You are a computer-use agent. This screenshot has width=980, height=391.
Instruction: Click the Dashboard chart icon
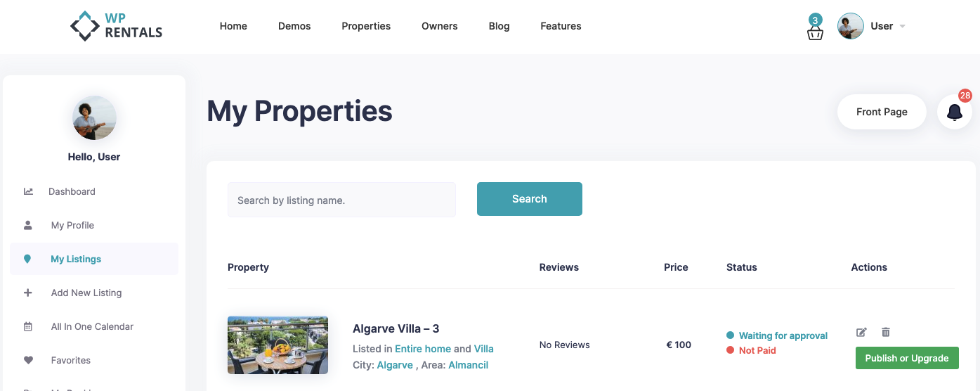[x=28, y=191]
